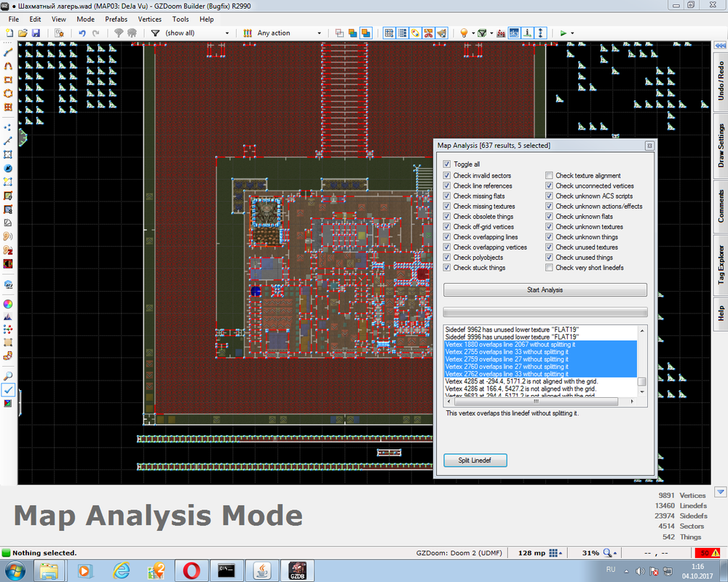
Task: Open the Vertices menu
Action: click(x=149, y=19)
